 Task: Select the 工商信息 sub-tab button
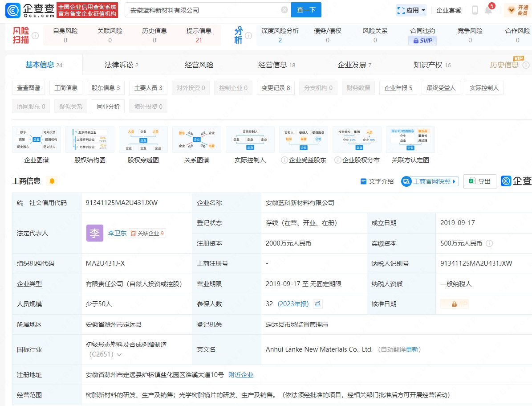tap(66, 88)
